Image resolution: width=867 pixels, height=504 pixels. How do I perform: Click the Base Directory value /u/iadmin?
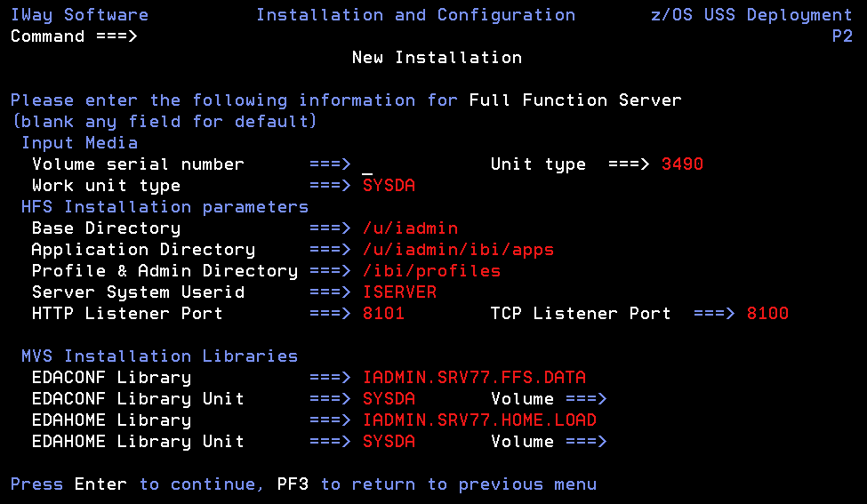point(410,228)
